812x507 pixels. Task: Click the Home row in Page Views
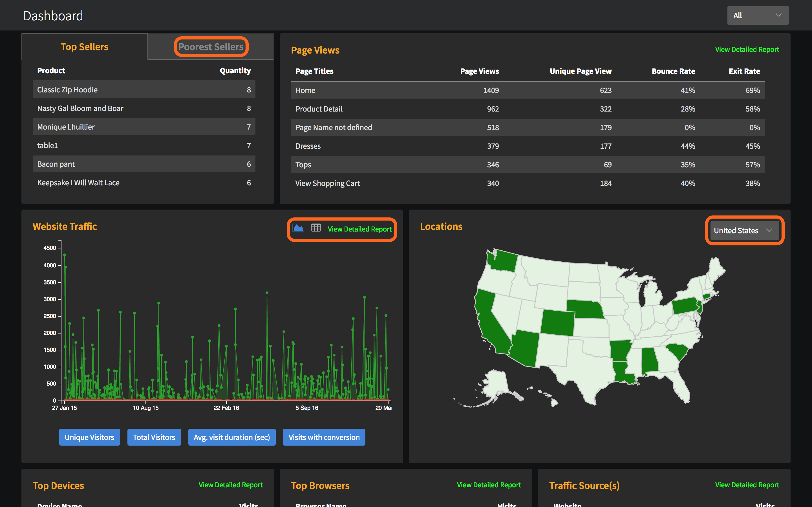[527, 90]
